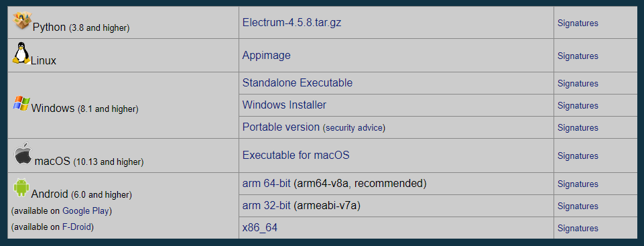644x246 pixels.
Task: Download the x86_64 Android build
Action: click(x=259, y=227)
